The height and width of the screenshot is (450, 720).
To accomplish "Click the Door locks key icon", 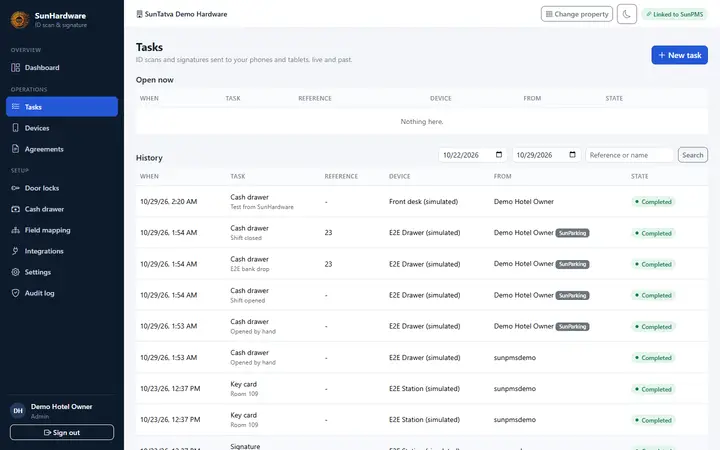I will click(16, 188).
